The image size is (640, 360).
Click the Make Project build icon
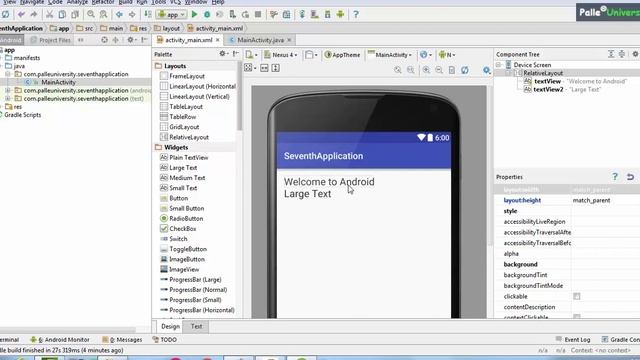[148, 15]
